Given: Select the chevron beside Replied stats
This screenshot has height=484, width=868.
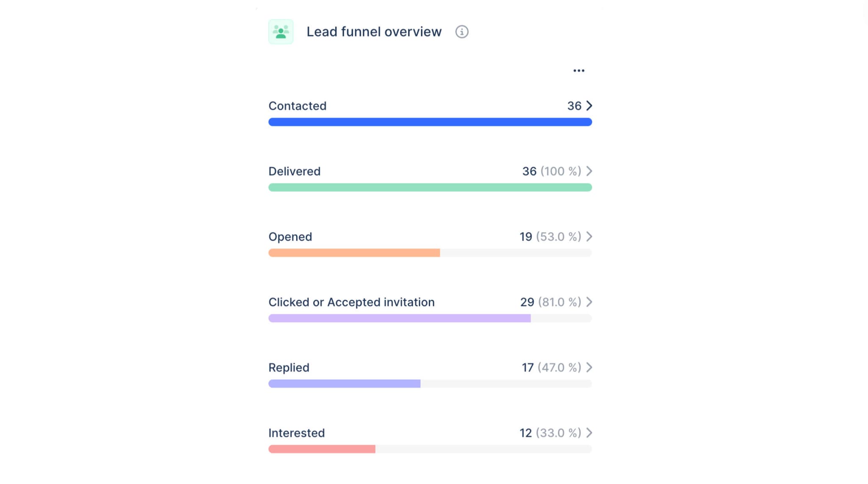Looking at the screenshot, I should pos(589,368).
